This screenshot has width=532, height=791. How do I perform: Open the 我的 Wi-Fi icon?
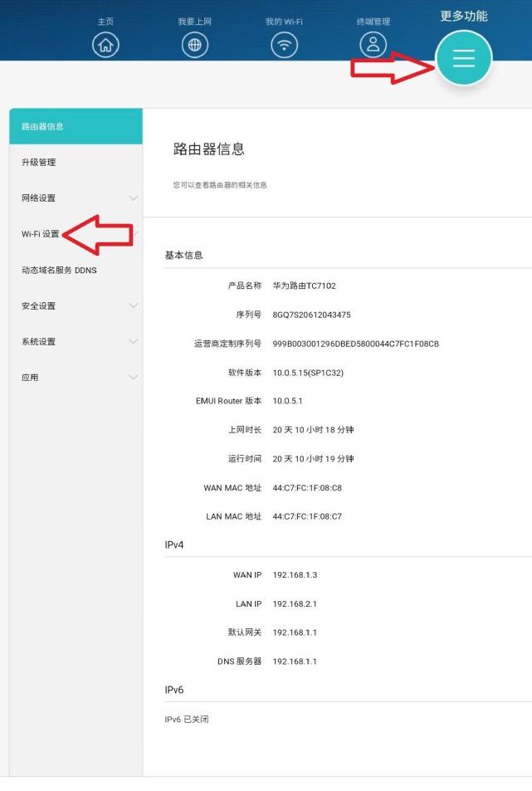pyautogui.click(x=285, y=45)
